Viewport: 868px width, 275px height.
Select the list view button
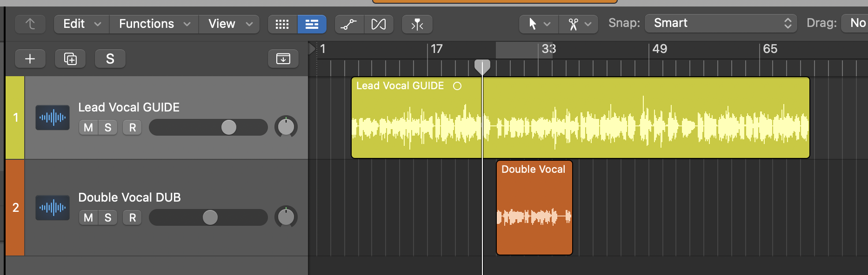312,24
